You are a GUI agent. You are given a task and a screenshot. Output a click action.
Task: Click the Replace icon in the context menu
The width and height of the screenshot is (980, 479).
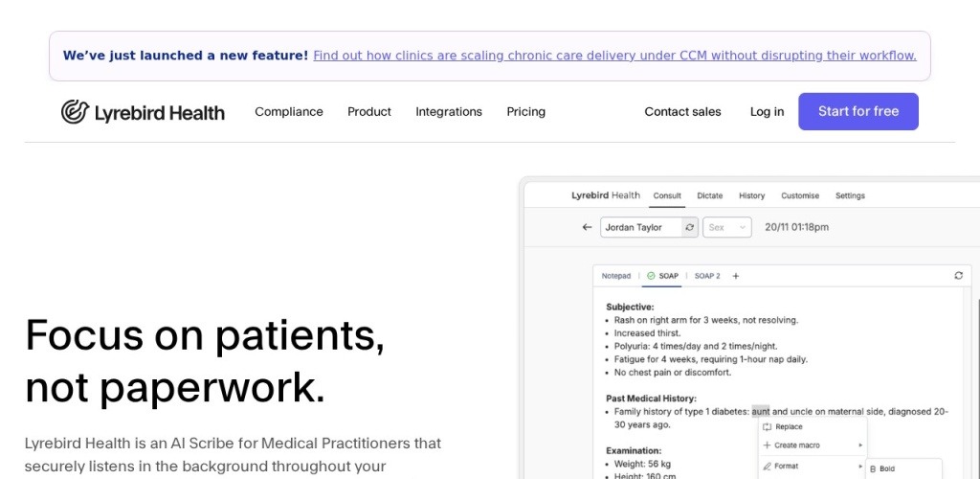point(767,427)
